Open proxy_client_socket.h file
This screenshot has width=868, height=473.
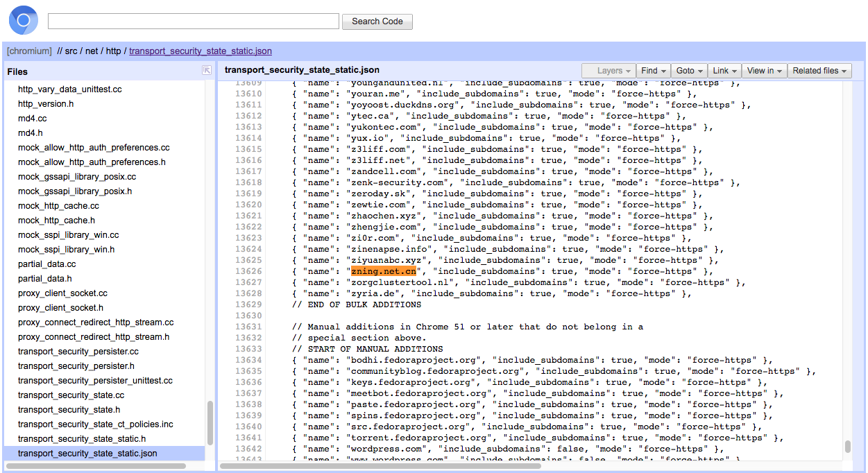(x=60, y=308)
